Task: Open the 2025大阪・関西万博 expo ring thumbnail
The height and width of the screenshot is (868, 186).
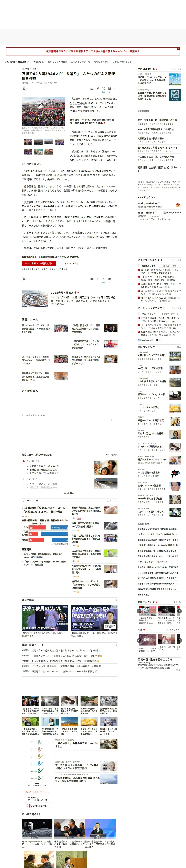Action: [35, 299]
